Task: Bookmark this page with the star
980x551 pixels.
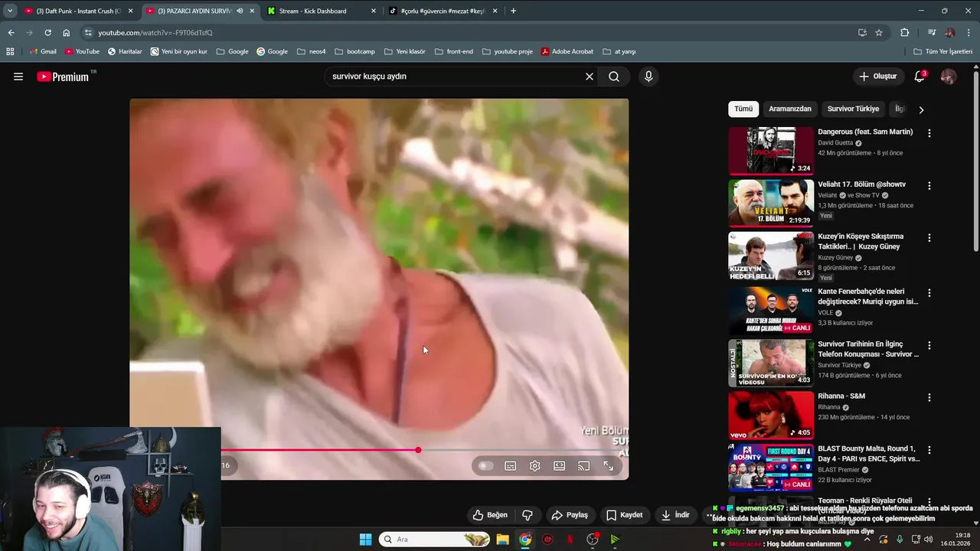Action: tap(879, 33)
